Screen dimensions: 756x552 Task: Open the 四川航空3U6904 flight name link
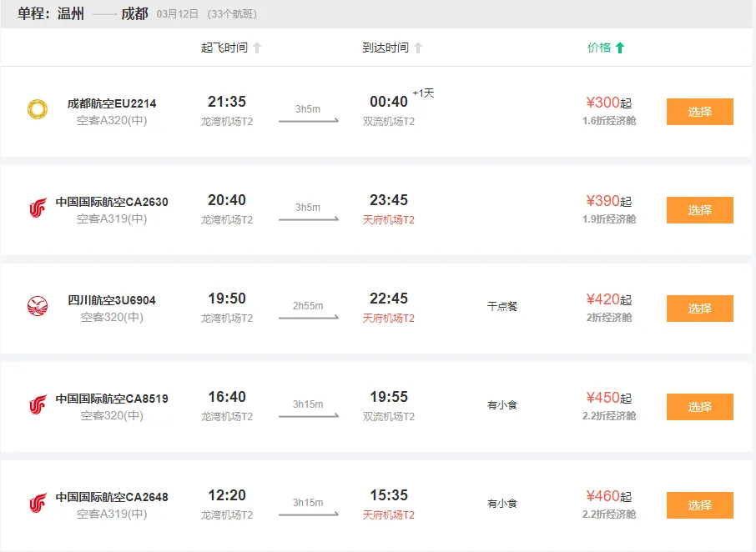pos(112,300)
